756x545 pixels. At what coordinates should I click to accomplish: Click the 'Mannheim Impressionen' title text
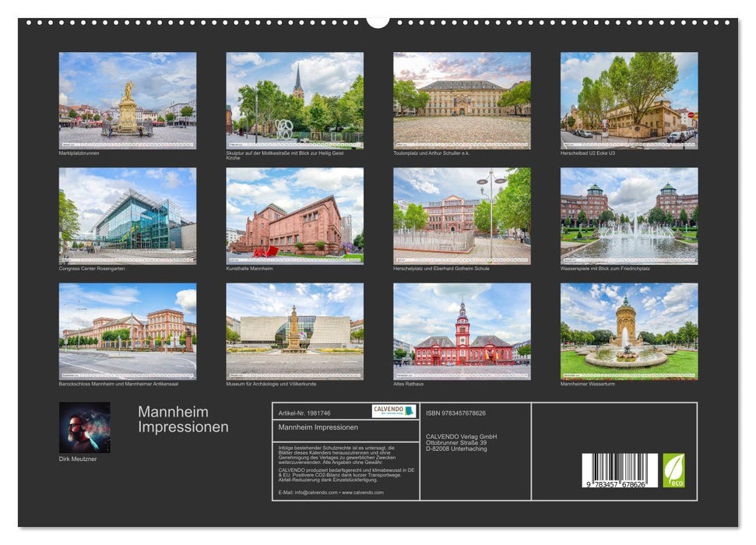[x=185, y=420]
